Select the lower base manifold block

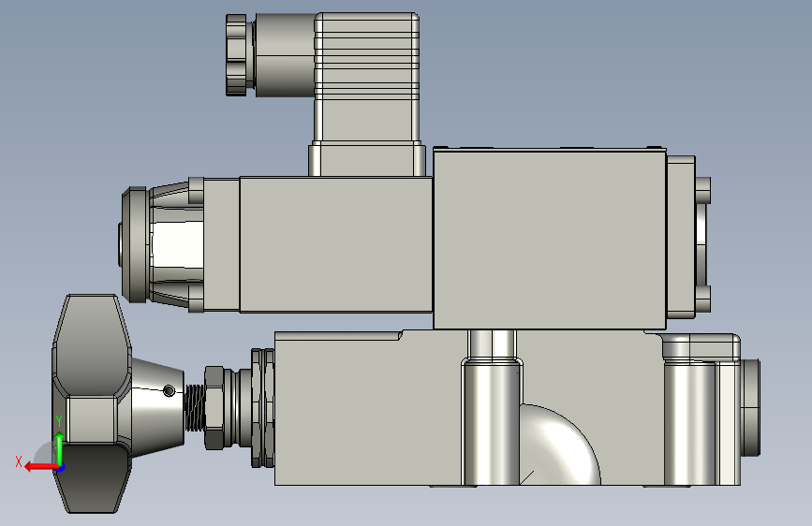tap(368, 415)
